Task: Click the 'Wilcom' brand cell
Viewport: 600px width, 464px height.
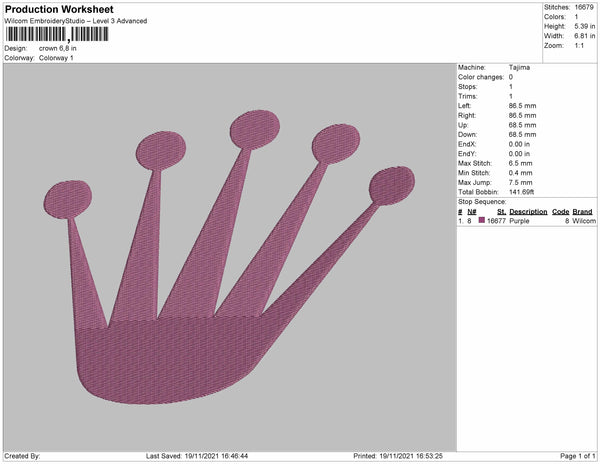Action: [x=584, y=221]
